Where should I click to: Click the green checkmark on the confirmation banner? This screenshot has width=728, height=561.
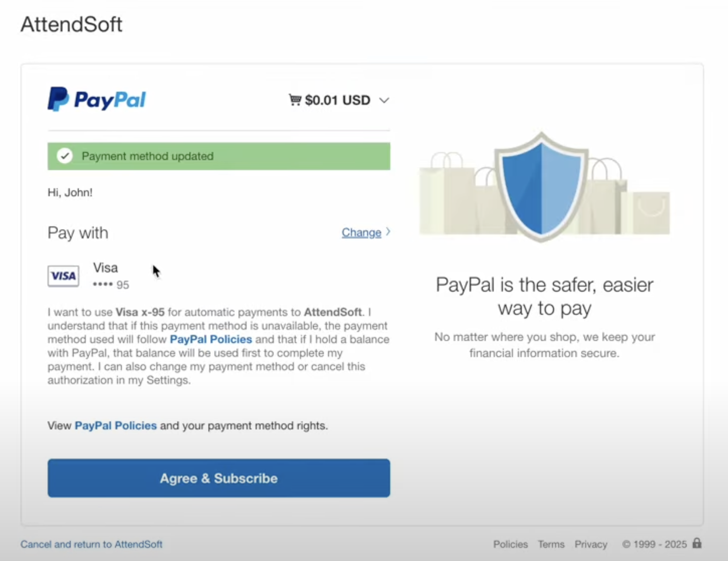point(65,156)
